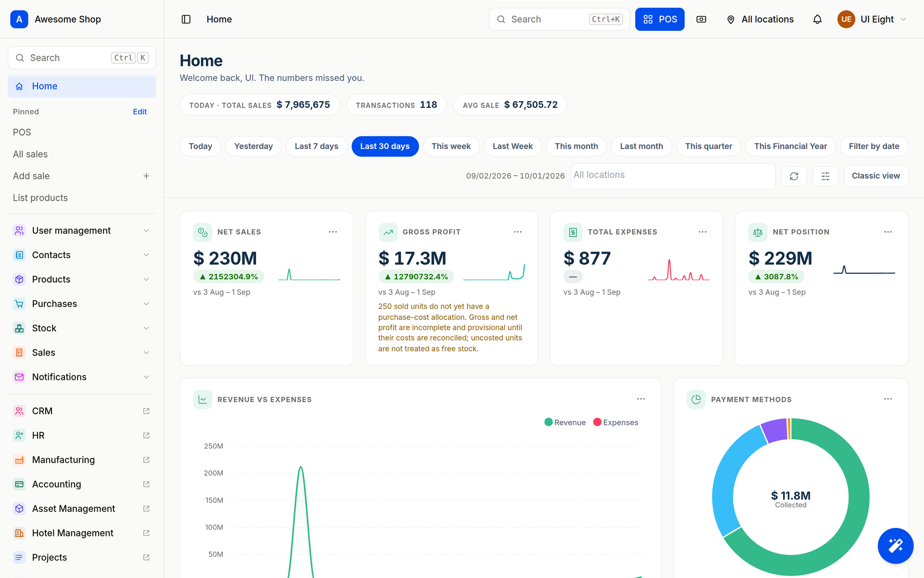The width and height of the screenshot is (924, 578).
Task: Open All locations header dropdown
Action: point(760,19)
